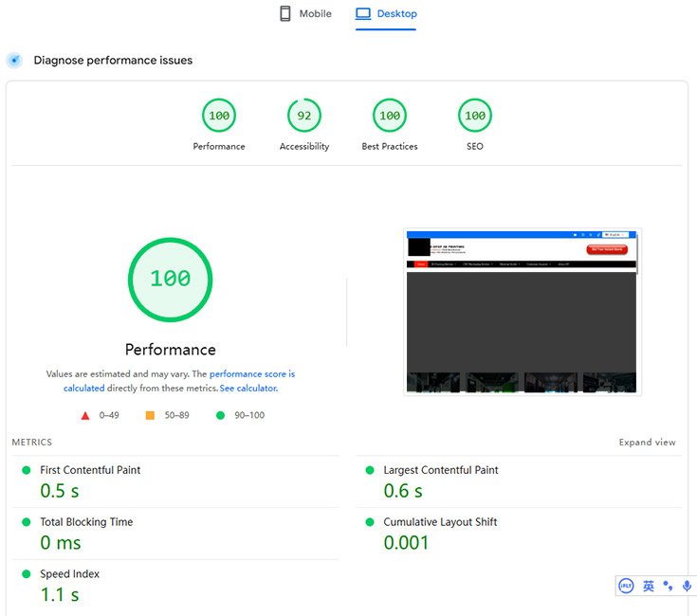The width and height of the screenshot is (697, 616).
Task: Click the Total Blocking Time metric
Action: click(x=86, y=522)
